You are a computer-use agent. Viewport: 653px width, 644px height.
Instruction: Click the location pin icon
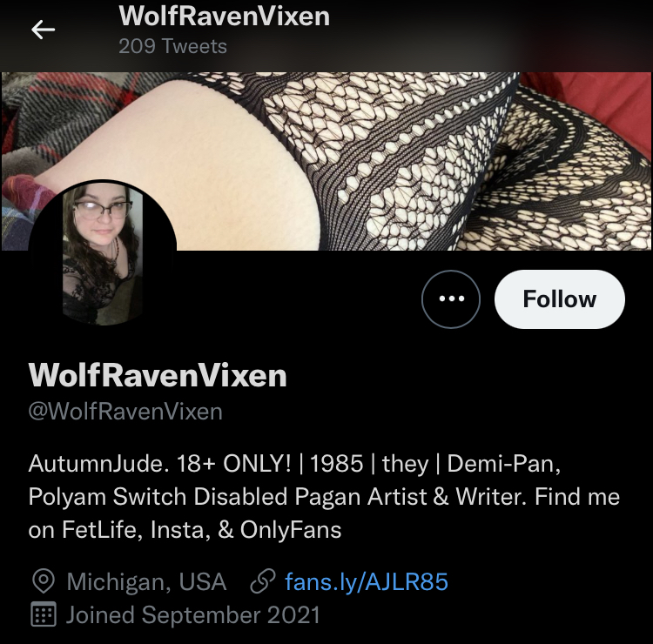coord(44,581)
